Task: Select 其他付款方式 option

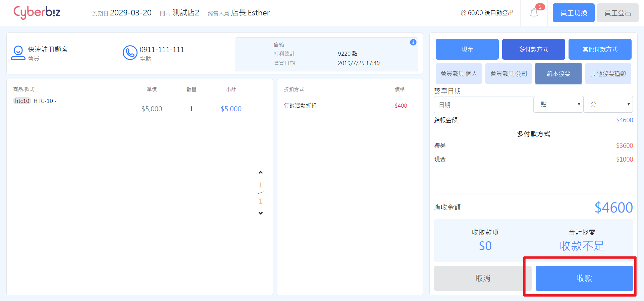Action: pyautogui.click(x=600, y=49)
